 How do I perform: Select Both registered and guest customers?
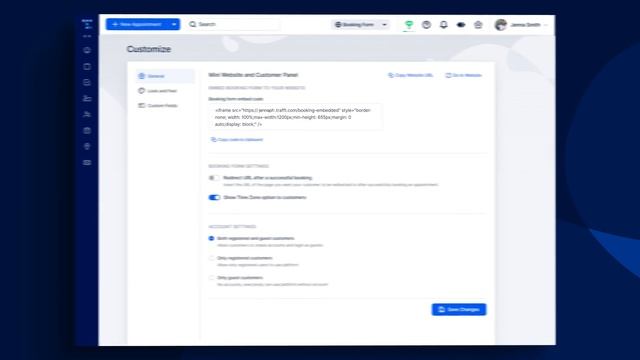tap(211, 238)
